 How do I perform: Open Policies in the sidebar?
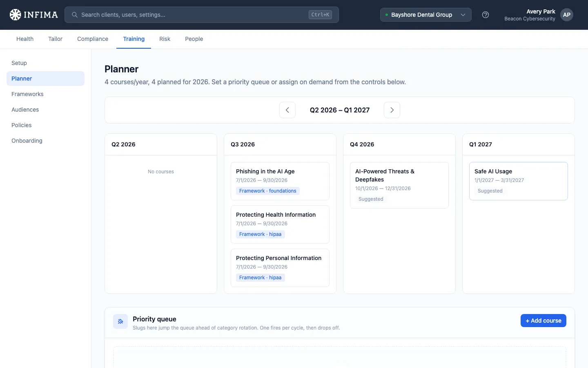(x=45, y=125)
